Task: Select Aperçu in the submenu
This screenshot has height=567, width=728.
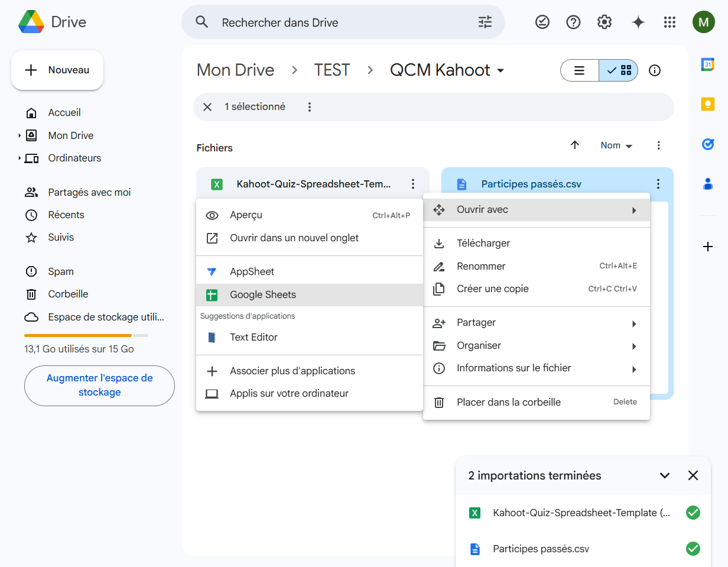Action: tap(310, 215)
